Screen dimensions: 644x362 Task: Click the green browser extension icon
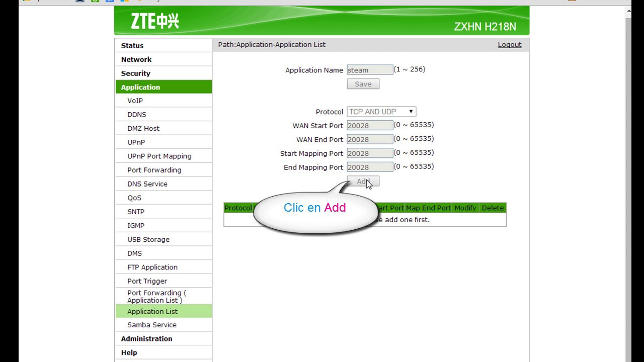(x=96, y=2)
